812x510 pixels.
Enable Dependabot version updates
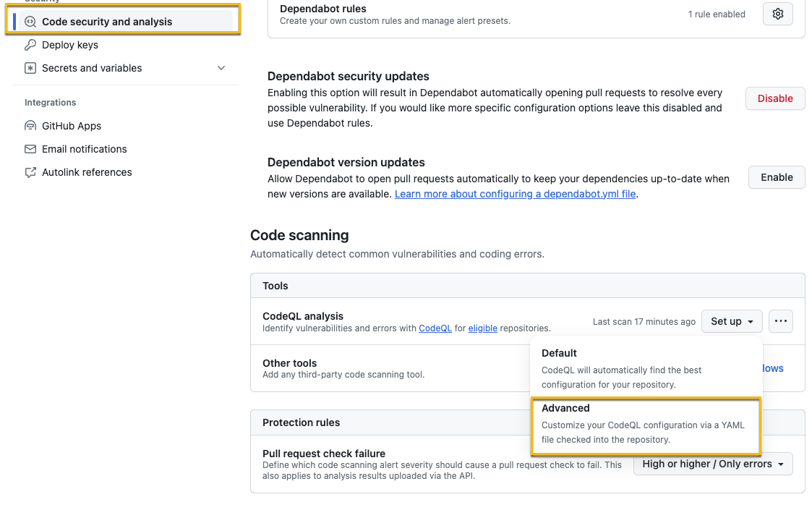click(777, 177)
